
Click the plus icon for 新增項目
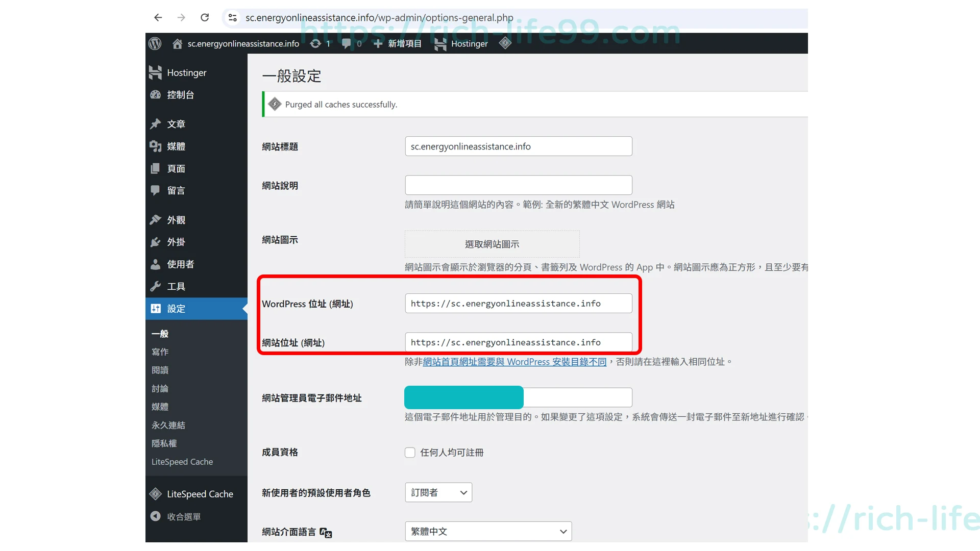coord(378,44)
